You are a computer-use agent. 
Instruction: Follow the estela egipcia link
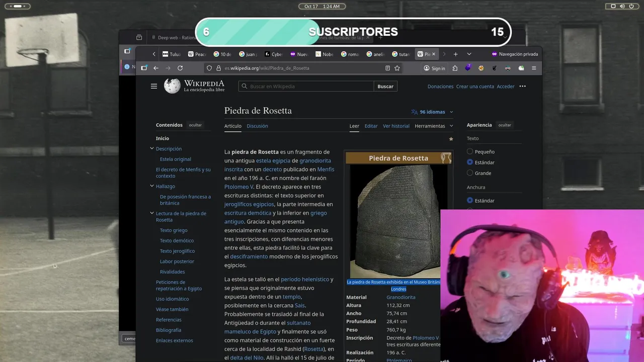point(273,160)
